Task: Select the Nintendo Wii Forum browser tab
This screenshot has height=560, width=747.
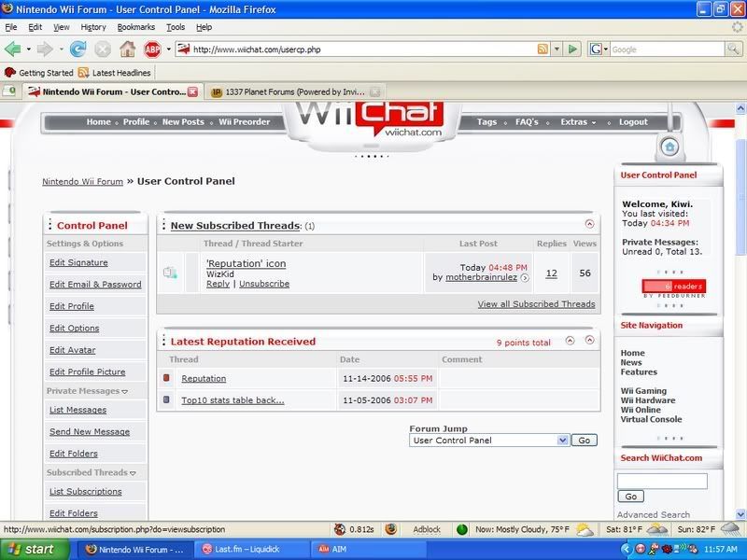Action: coord(113,91)
